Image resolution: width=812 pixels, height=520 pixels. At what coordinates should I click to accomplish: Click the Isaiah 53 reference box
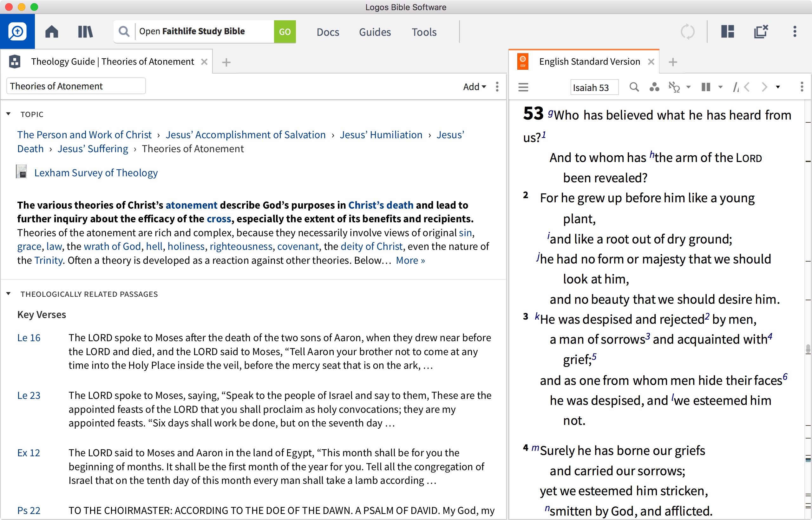coord(594,88)
